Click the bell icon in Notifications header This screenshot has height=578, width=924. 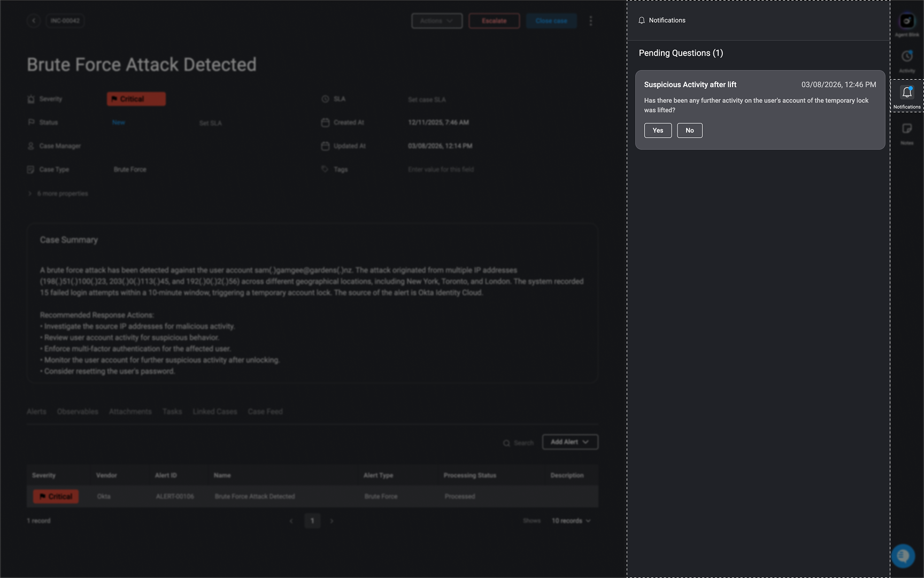pos(642,20)
